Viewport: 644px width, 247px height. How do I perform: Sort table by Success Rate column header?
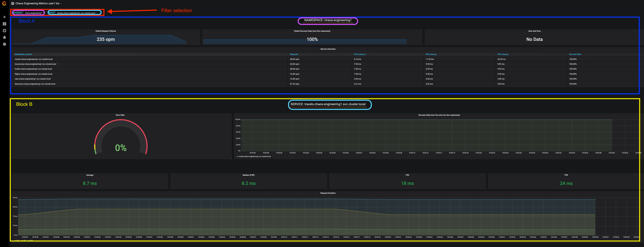point(575,54)
